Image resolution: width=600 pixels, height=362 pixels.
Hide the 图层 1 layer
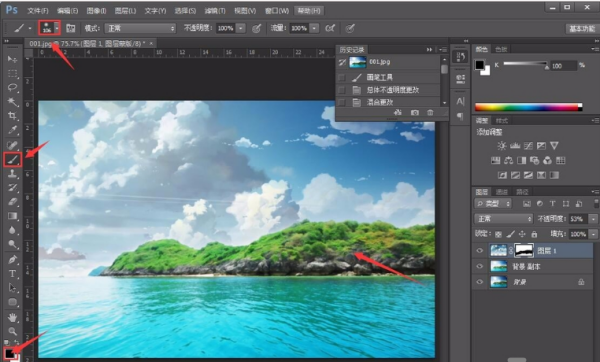coord(479,251)
